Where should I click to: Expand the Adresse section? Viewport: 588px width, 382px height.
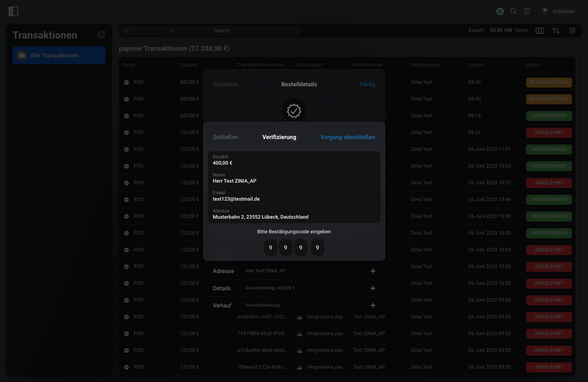[x=373, y=271]
